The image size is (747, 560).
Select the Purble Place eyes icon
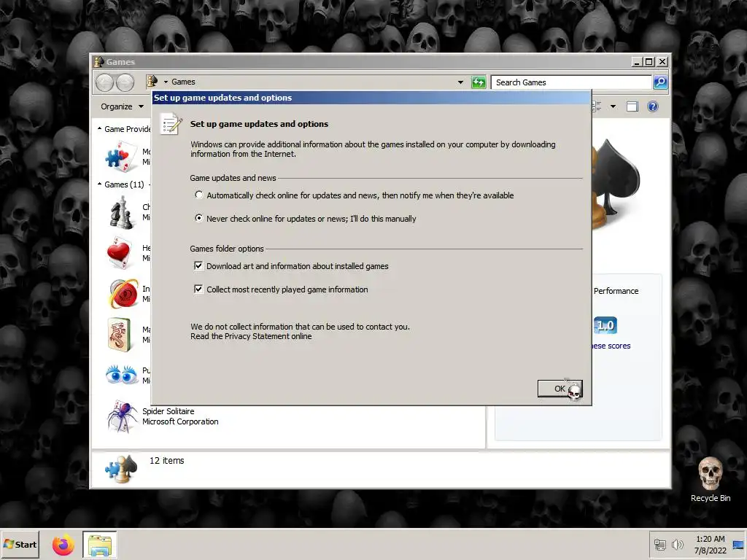click(122, 375)
